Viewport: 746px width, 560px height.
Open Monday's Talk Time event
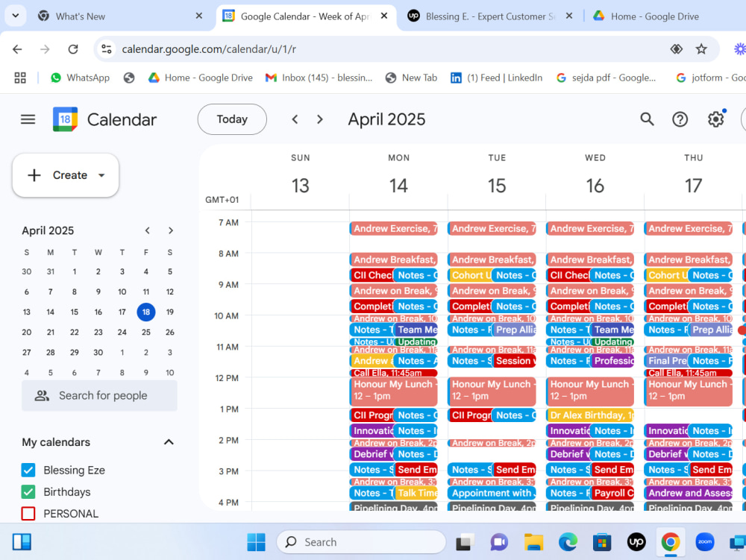[416, 493]
